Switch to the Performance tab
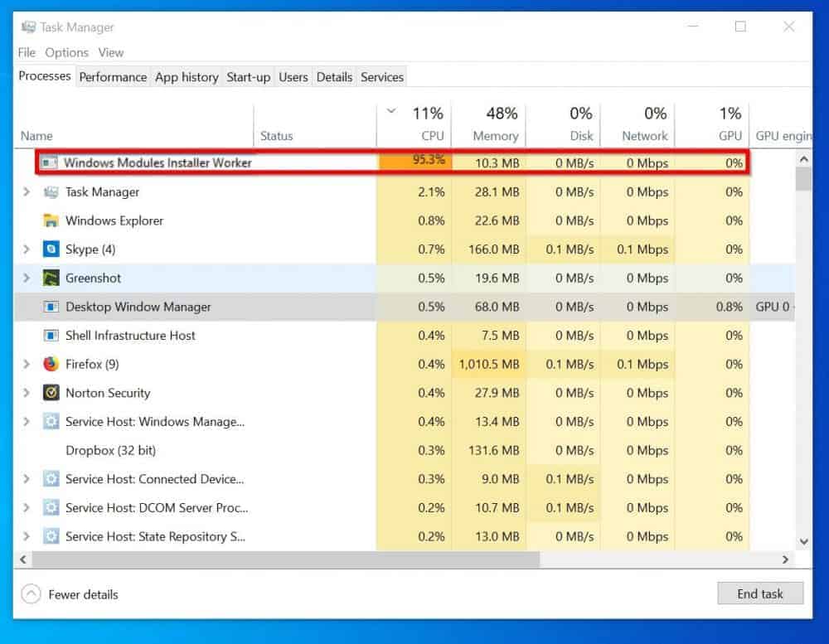The width and height of the screenshot is (829, 644). point(113,76)
